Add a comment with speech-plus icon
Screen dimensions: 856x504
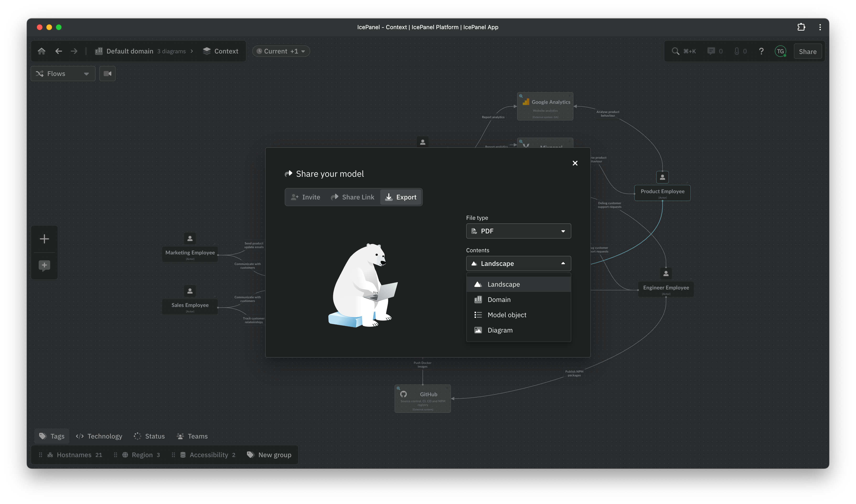pos(44,266)
